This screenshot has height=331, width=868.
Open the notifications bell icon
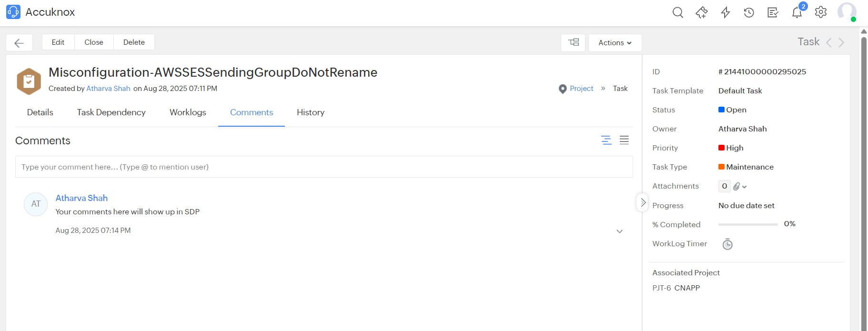point(797,12)
